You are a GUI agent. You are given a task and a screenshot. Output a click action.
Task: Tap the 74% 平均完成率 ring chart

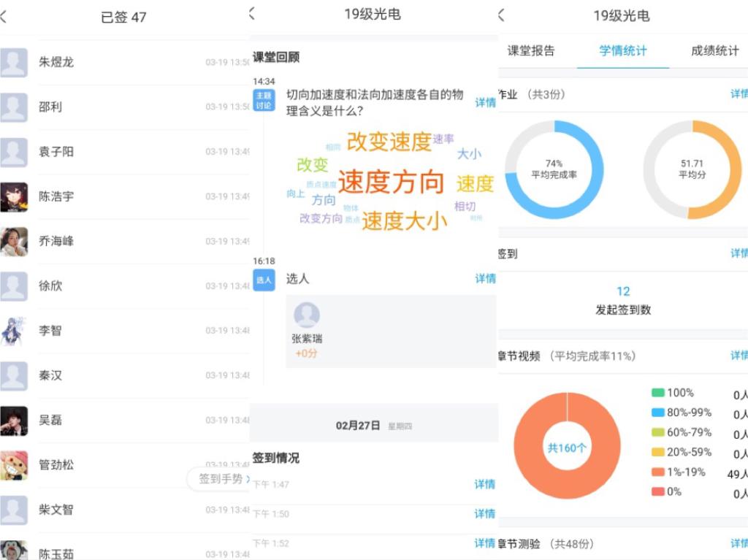click(x=554, y=169)
